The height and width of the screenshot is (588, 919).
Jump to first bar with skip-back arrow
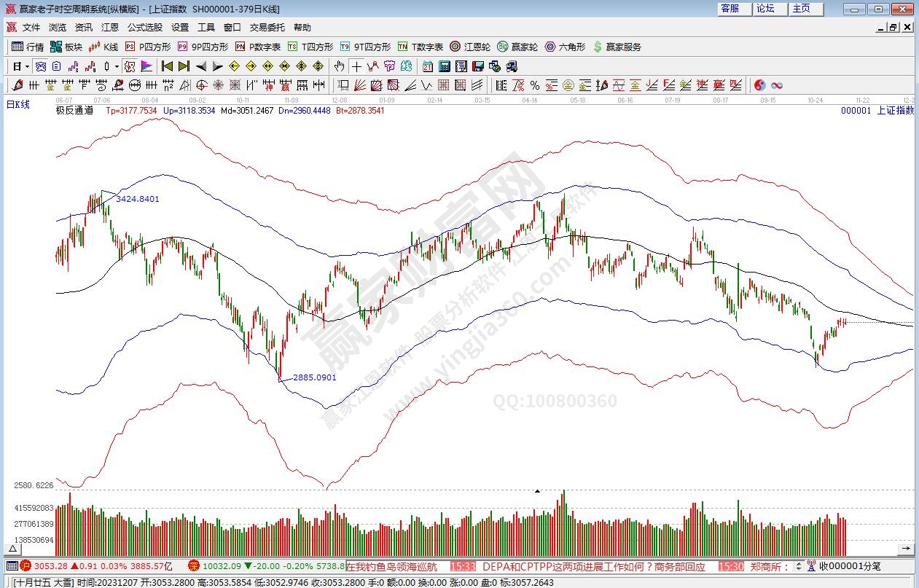click(x=167, y=66)
